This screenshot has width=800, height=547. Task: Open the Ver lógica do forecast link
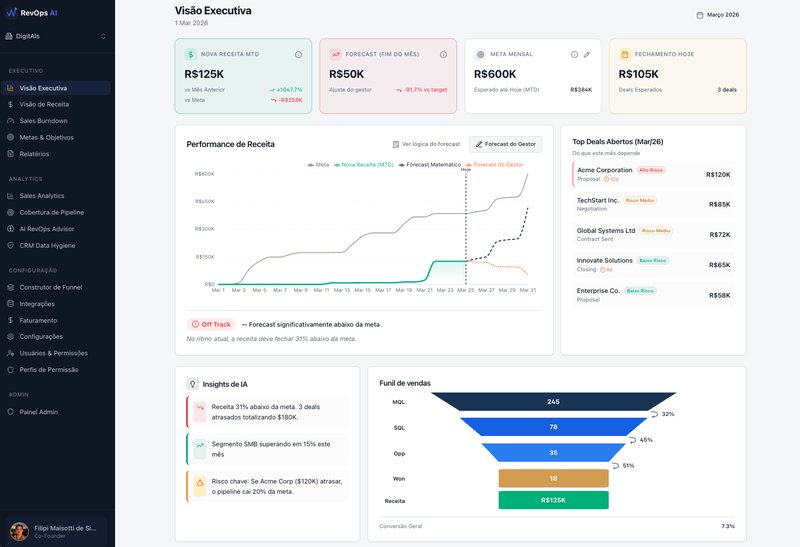(x=426, y=144)
